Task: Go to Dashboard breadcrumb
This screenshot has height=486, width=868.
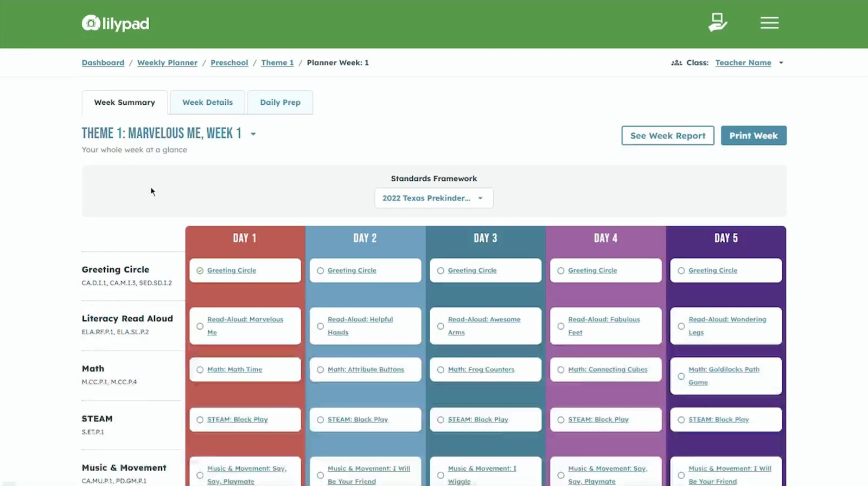Action: pos(103,63)
